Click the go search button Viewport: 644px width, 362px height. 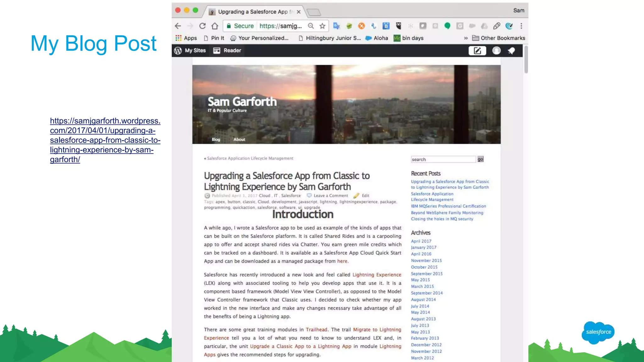[x=480, y=159]
